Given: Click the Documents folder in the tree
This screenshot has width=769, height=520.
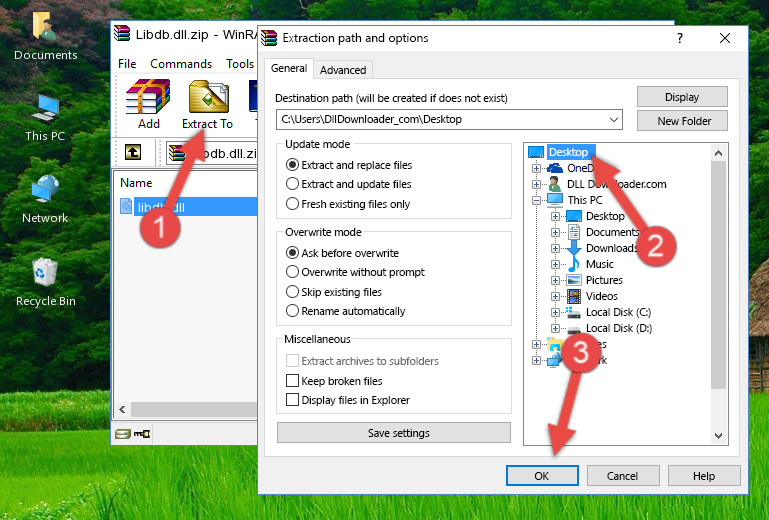Looking at the screenshot, I should coord(613,232).
